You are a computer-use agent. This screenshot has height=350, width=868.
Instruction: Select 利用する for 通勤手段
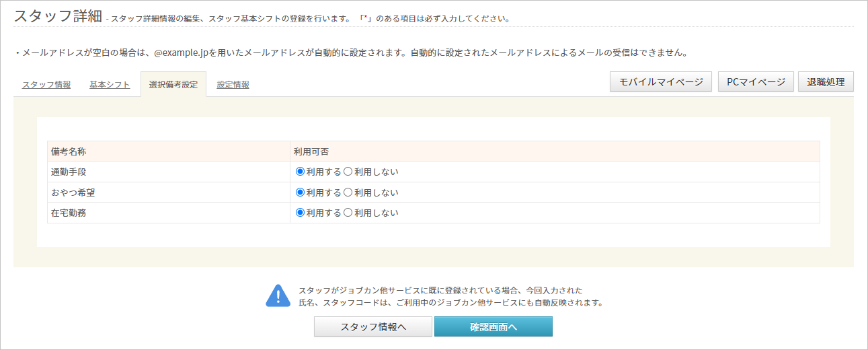[x=300, y=172]
